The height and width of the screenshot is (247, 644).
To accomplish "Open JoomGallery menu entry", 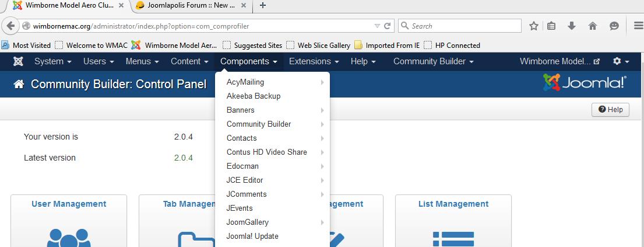I will tap(272, 222).
